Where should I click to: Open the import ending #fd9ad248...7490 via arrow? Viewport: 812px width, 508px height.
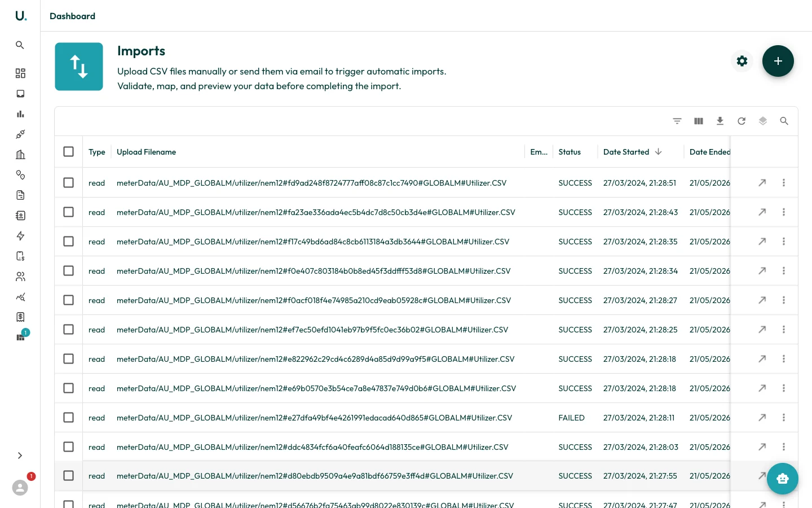[762, 183]
